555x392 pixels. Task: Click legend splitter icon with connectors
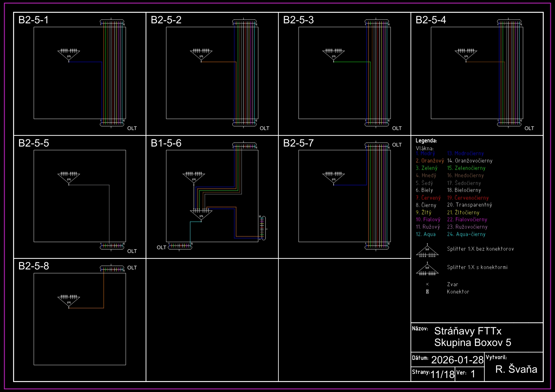[427, 269]
